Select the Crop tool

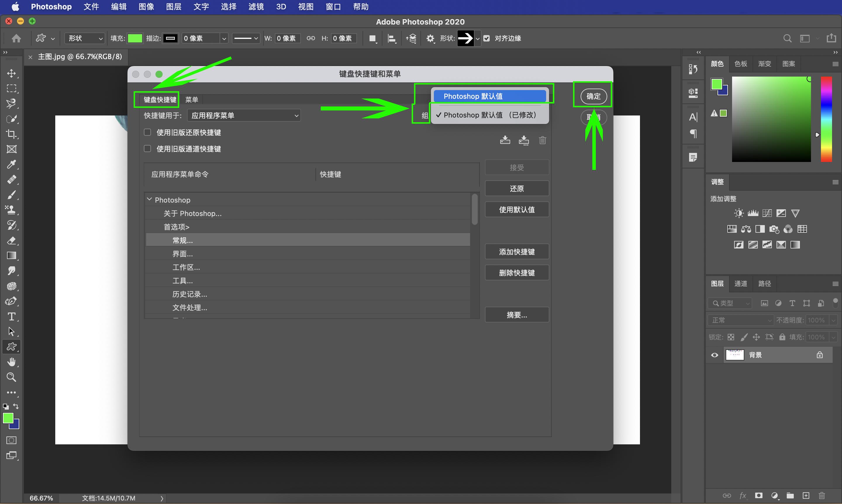pyautogui.click(x=11, y=134)
